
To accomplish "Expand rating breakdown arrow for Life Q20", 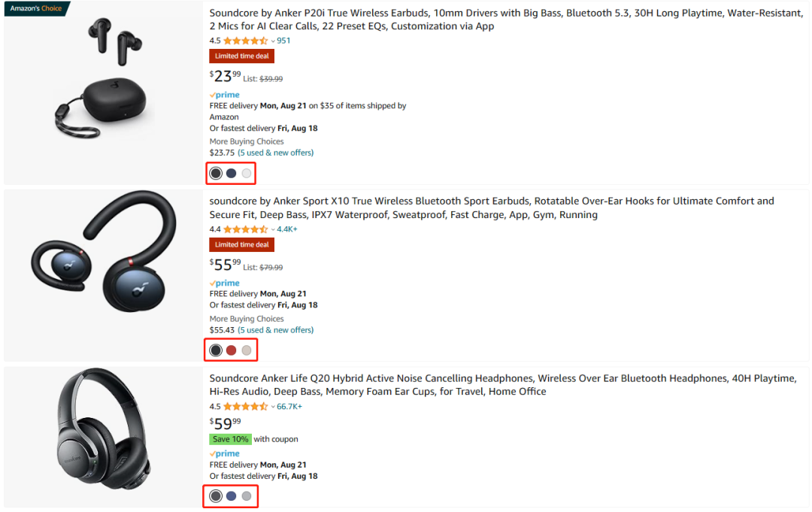I will click(x=273, y=407).
